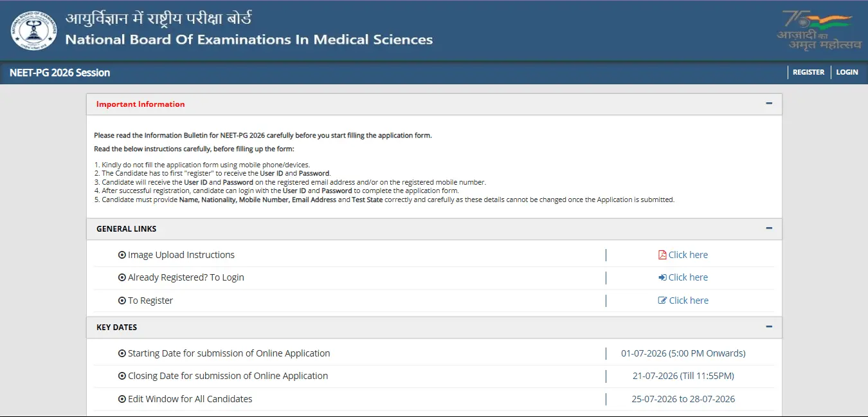Click the bullet icon beside To Register
This screenshot has width=868, height=417.
[122, 301]
